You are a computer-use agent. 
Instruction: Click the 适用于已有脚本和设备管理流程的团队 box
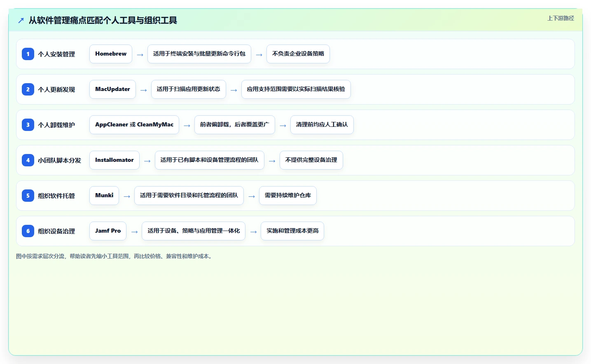click(210, 160)
